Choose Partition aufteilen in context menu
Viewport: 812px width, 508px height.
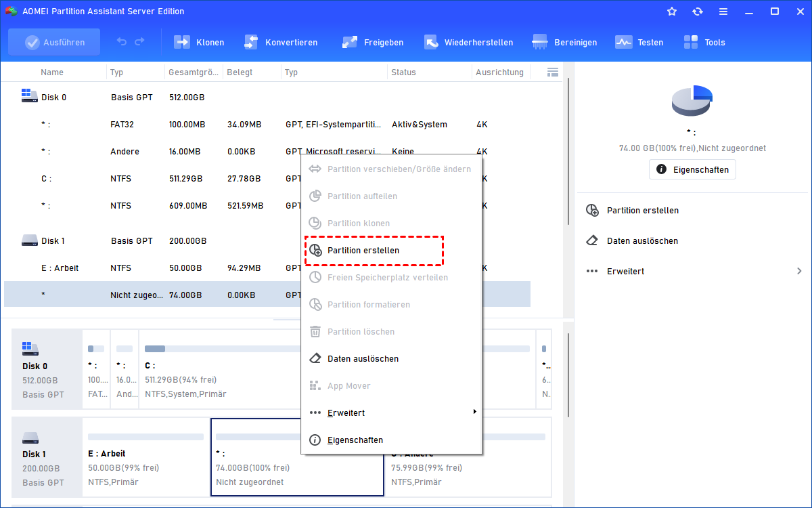(391, 196)
